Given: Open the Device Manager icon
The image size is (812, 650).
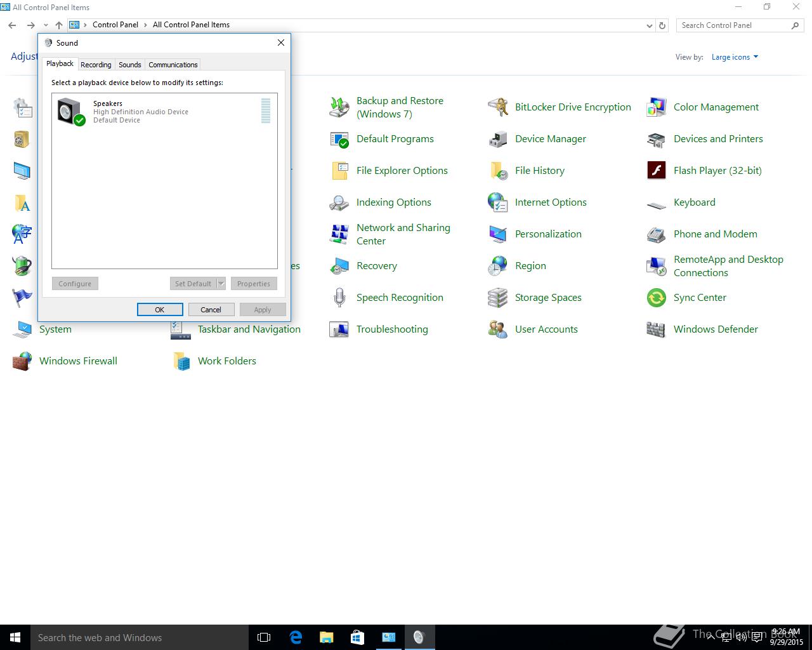Looking at the screenshot, I should click(x=498, y=139).
